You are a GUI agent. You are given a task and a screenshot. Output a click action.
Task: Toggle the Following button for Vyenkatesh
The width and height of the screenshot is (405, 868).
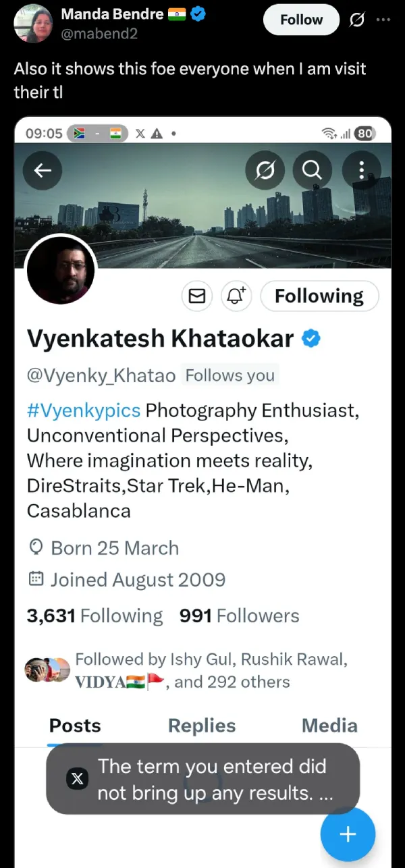tap(319, 296)
